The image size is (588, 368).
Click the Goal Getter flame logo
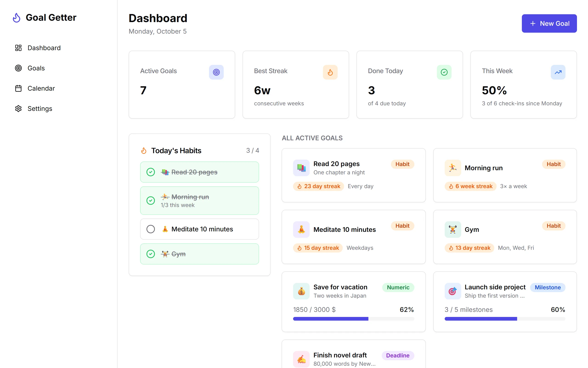[17, 17]
